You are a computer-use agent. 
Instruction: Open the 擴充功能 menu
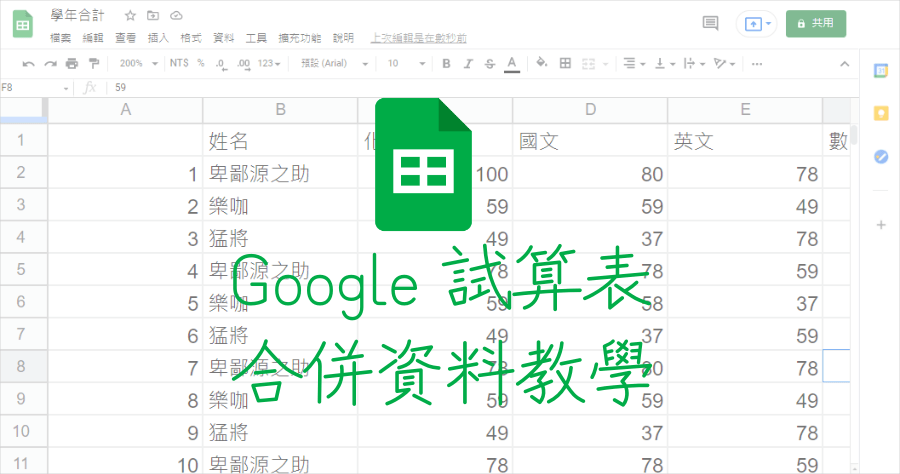click(300, 38)
